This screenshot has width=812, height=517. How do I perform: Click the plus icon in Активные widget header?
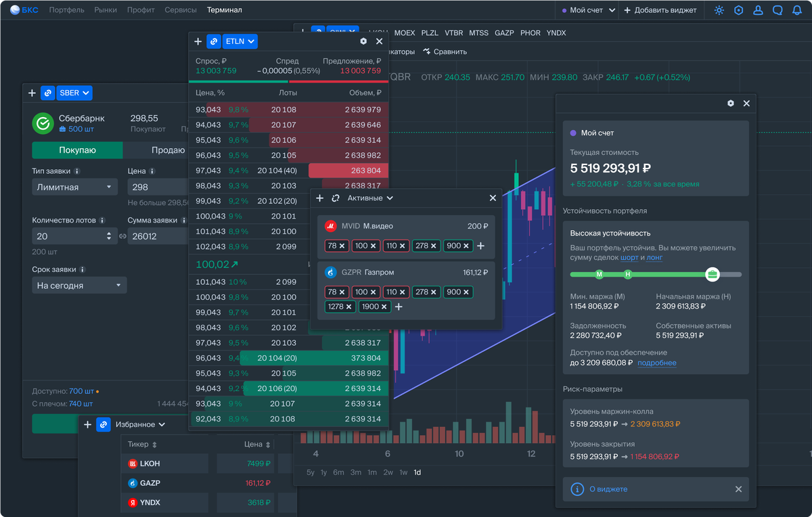(x=320, y=198)
